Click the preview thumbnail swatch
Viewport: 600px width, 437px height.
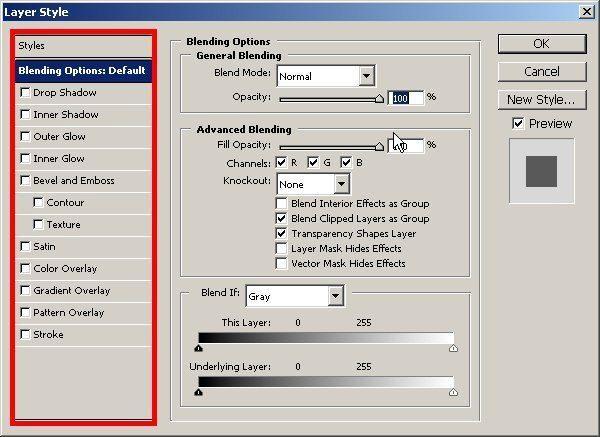click(541, 169)
